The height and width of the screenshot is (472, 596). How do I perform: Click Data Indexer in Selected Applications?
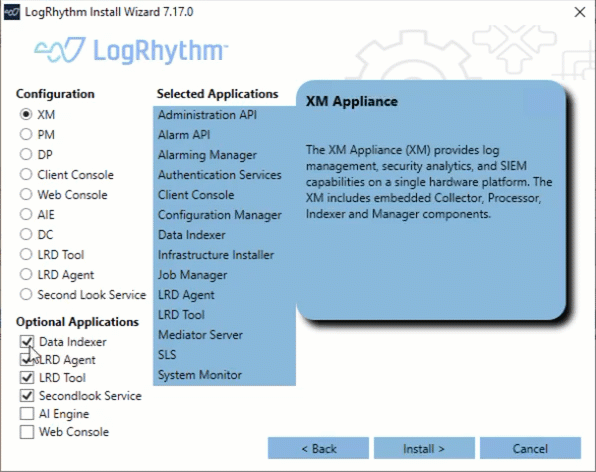click(x=192, y=235)
